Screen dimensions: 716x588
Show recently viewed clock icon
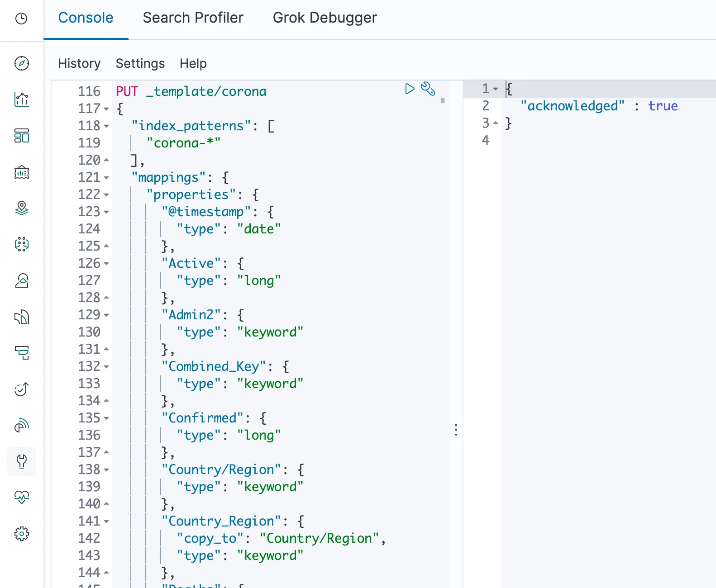22,19
